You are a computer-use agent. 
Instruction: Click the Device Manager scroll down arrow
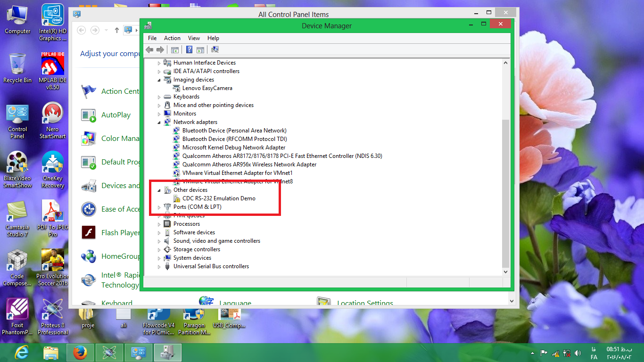pos(506,272)
